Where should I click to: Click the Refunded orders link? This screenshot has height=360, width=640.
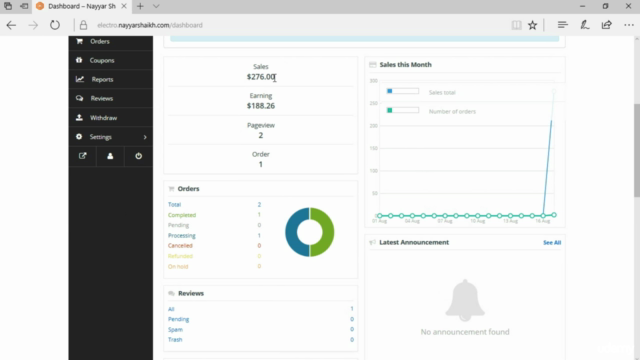pos(180,256)
